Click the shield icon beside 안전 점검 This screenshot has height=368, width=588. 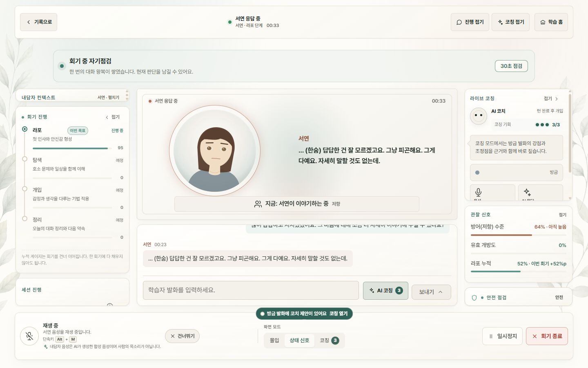[474, 298]
